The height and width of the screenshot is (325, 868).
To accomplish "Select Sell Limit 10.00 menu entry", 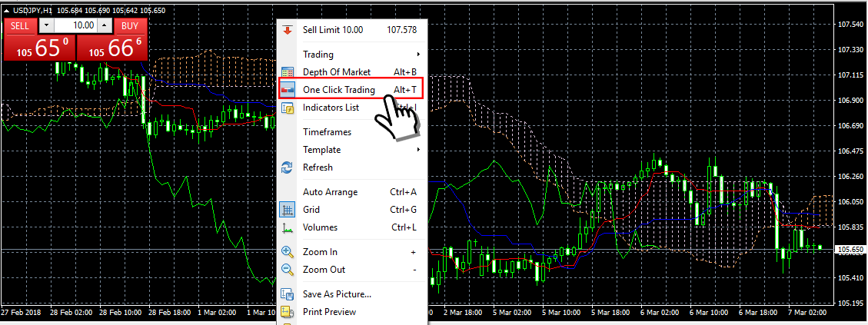I will coord(353,30).
